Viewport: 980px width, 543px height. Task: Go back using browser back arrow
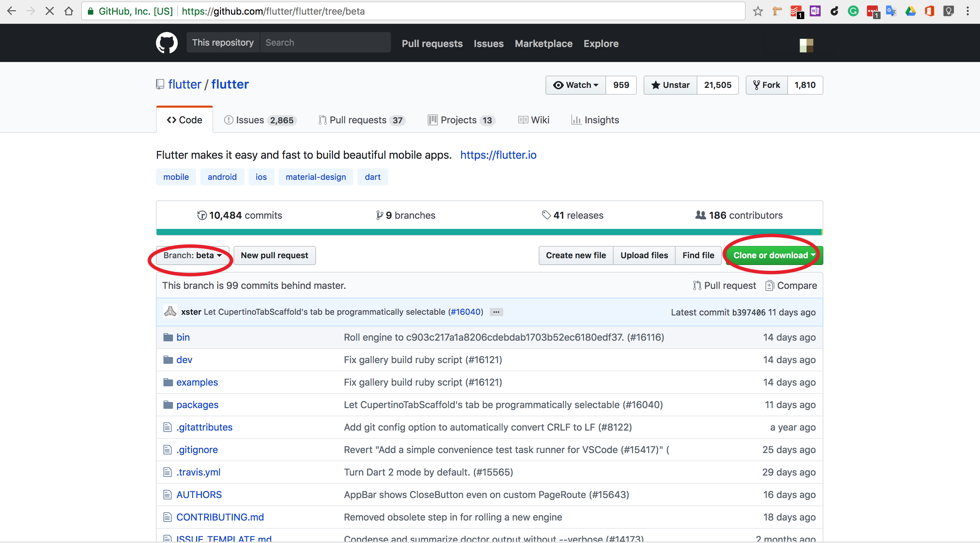point(12,11)
